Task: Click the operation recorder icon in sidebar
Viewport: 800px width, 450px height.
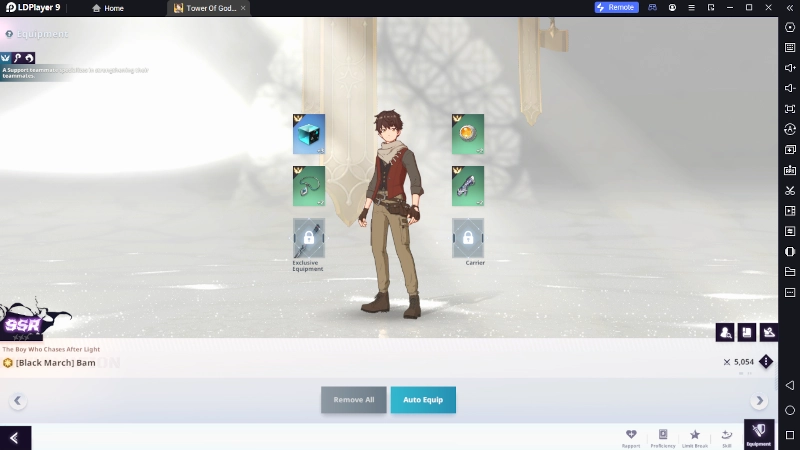Action: [x=790, y=231]
